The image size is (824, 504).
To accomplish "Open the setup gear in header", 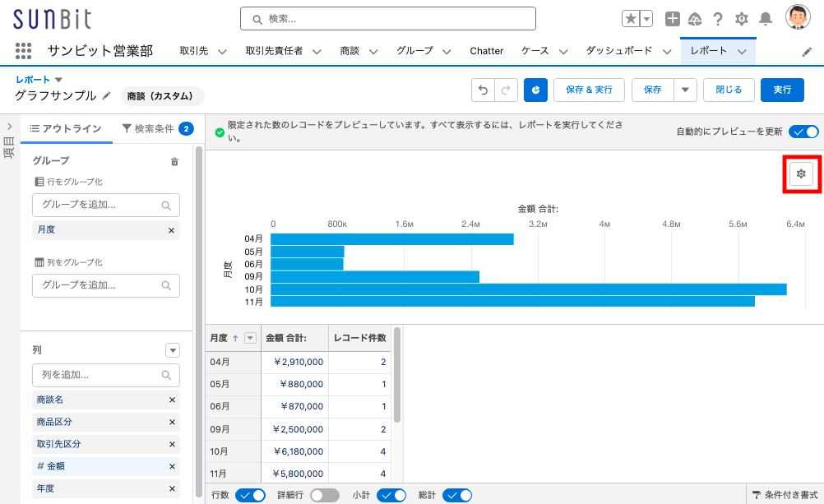I will click(x=742, y=19).
